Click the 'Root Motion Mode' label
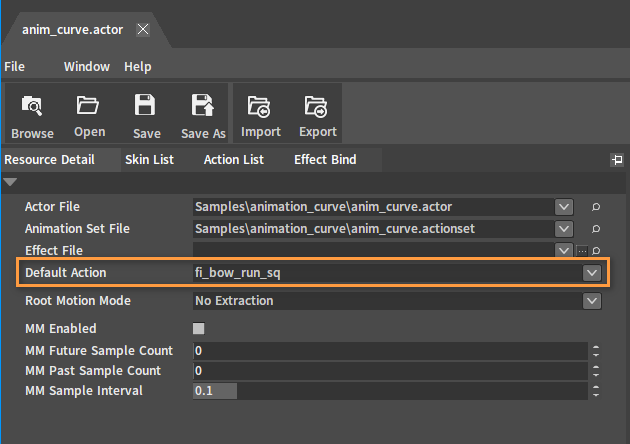This screenshot has height=444, width=630. click(x=78, y=301)
